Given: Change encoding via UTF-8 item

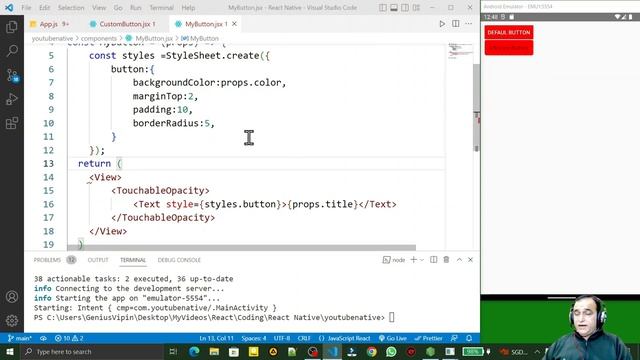Looking at the screenshot, I should click(x=282, y=338).
